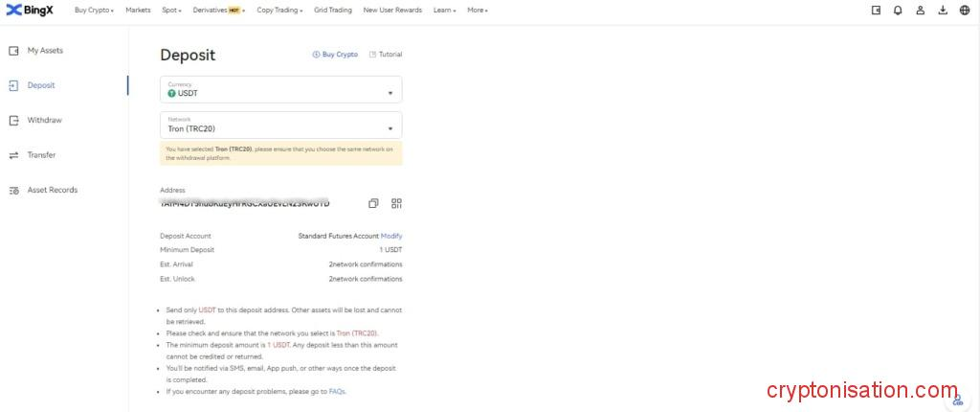Screen dimensions: 980x412
Task: Copy the deposit address using copy icon
Action: click(x=373, y=203)
